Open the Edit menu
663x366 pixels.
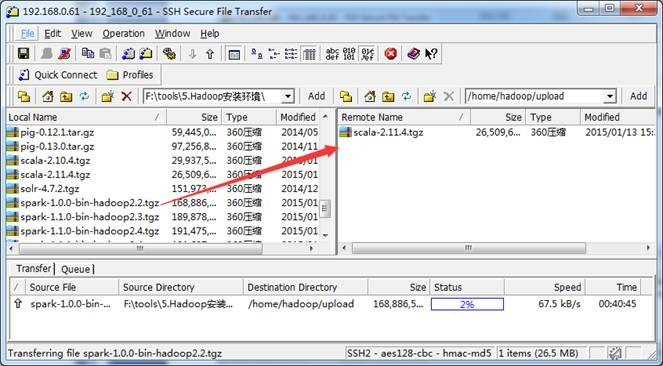pyautogui.click(x=52, y=33)
